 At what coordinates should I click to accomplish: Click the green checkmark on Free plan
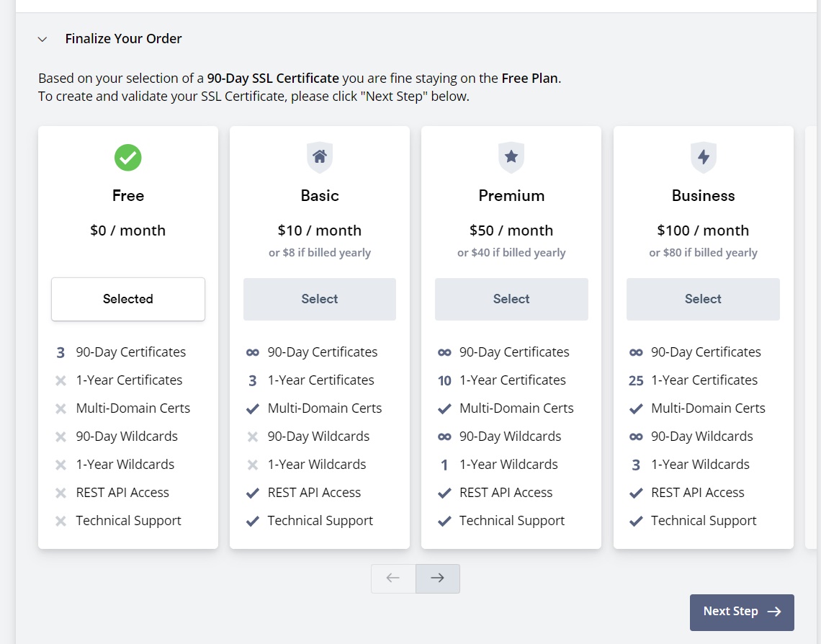click(128, 158)
